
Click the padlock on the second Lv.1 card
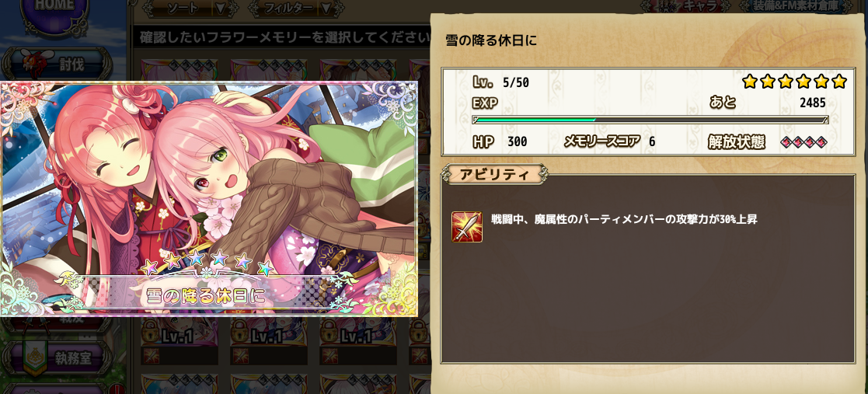click(241, 331)
